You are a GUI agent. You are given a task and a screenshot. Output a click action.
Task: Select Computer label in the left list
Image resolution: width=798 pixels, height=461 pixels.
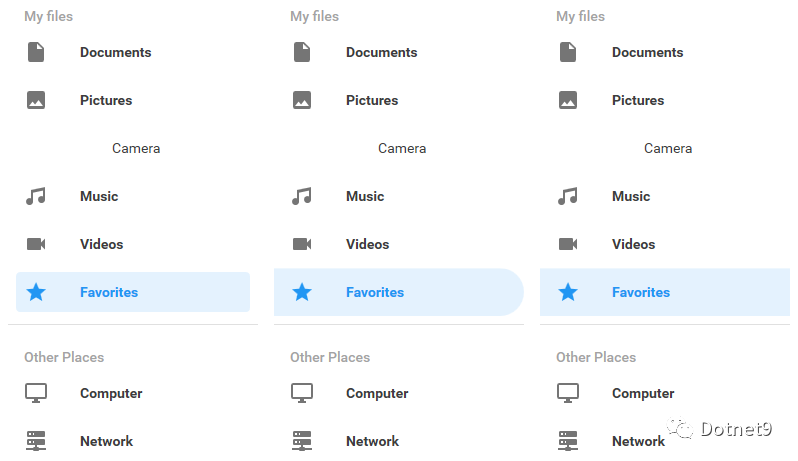(x=111, y=393)
